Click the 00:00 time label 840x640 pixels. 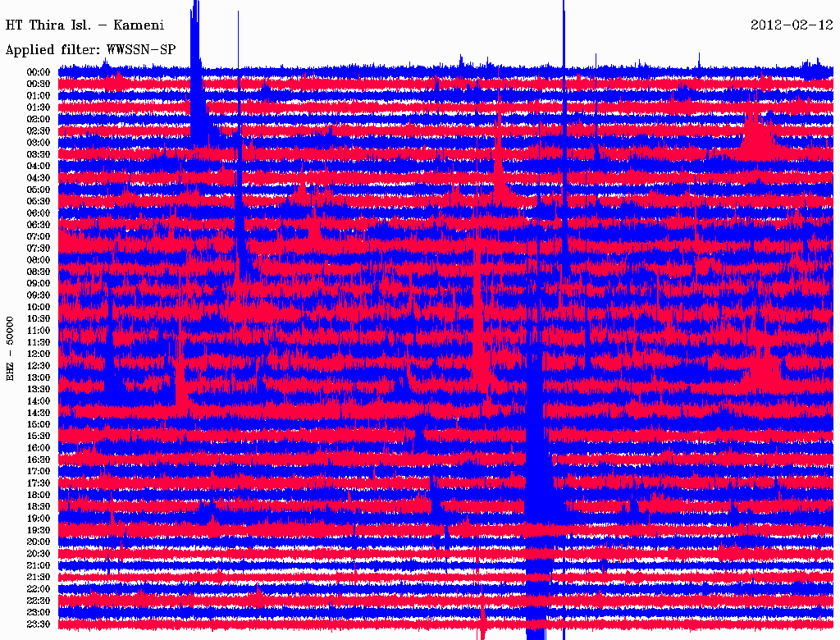(39, 72)
